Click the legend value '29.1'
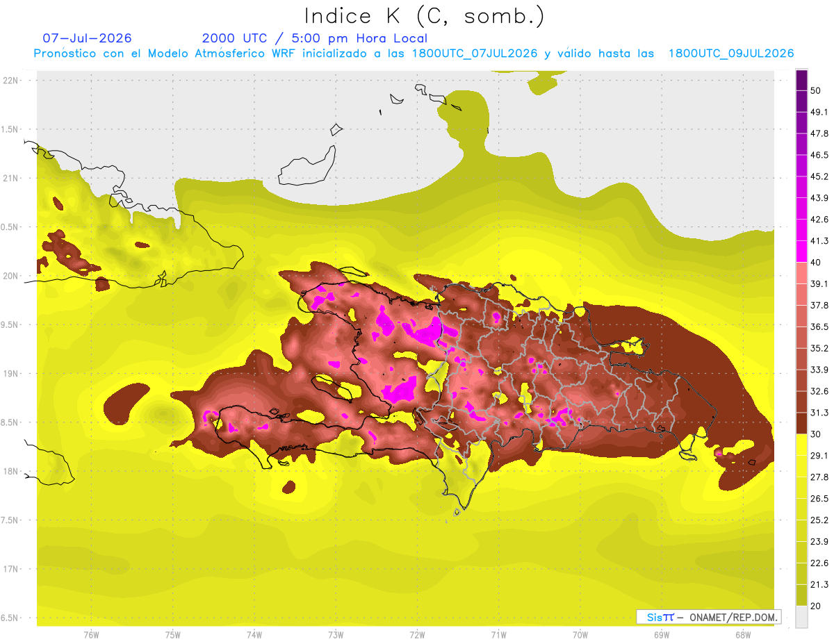 (x=819, y=456)
